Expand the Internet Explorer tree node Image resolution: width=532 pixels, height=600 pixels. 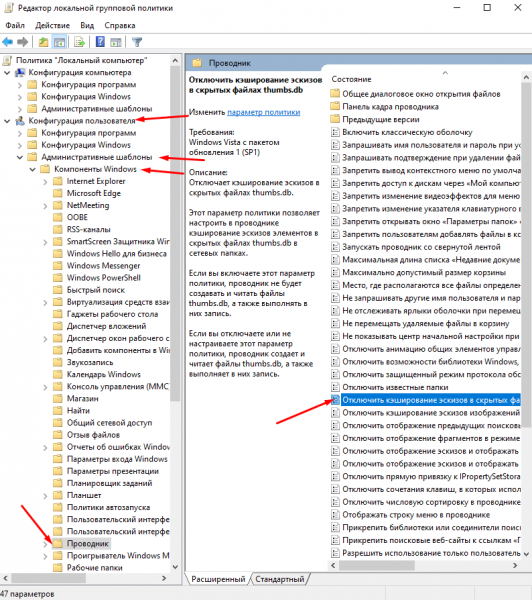(x=45, y=182)
